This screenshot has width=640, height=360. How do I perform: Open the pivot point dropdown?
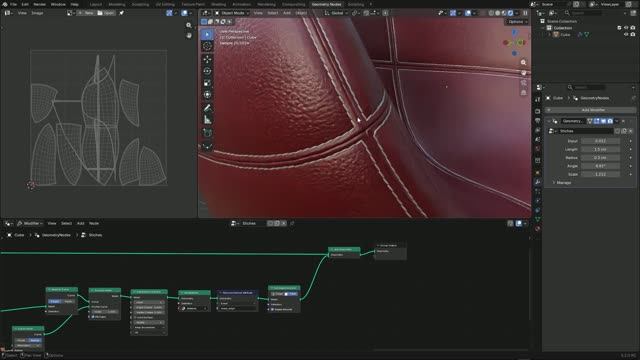pos(355,13)
